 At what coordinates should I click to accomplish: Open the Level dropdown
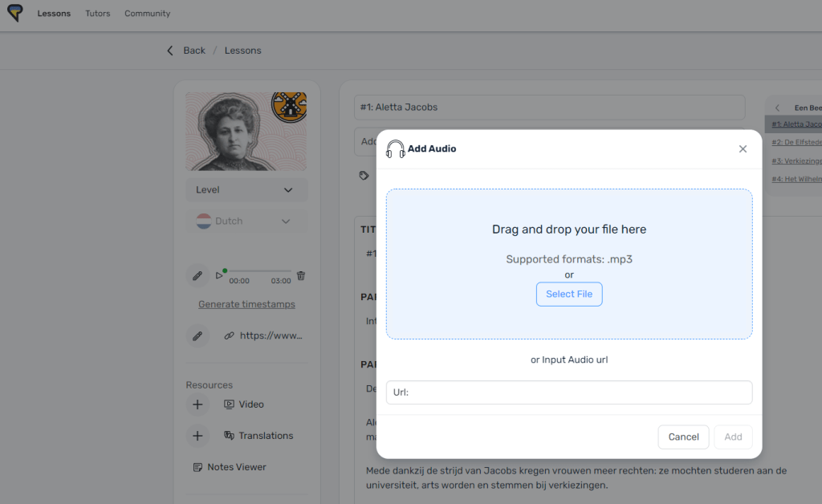pos(246,190)
